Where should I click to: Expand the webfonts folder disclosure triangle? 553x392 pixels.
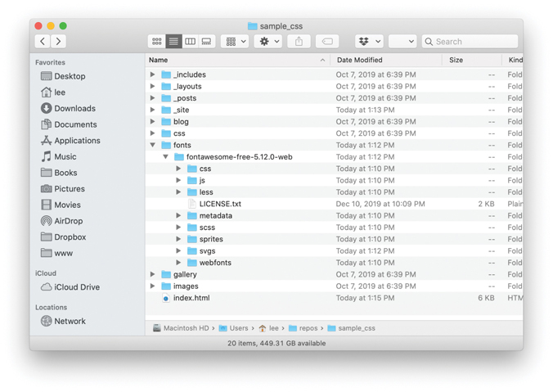[178, 263]
